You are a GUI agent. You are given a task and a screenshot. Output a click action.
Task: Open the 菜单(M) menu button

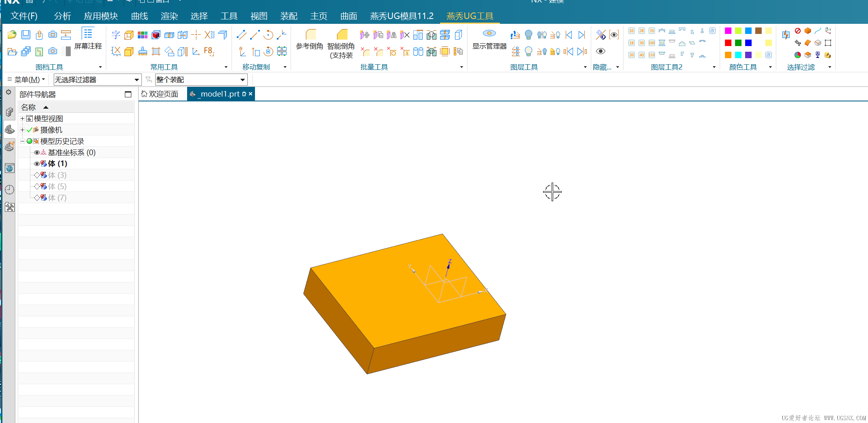tap(27, 80)
